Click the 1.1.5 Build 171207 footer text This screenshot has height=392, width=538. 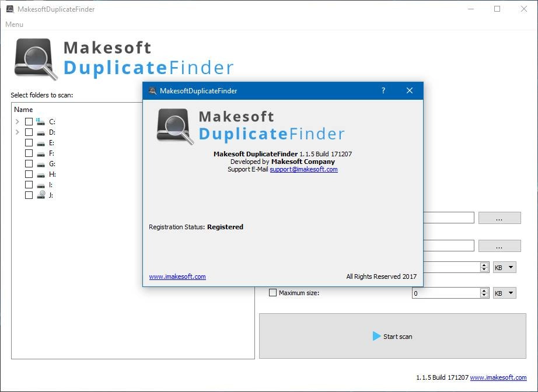(x=442, y=377)
